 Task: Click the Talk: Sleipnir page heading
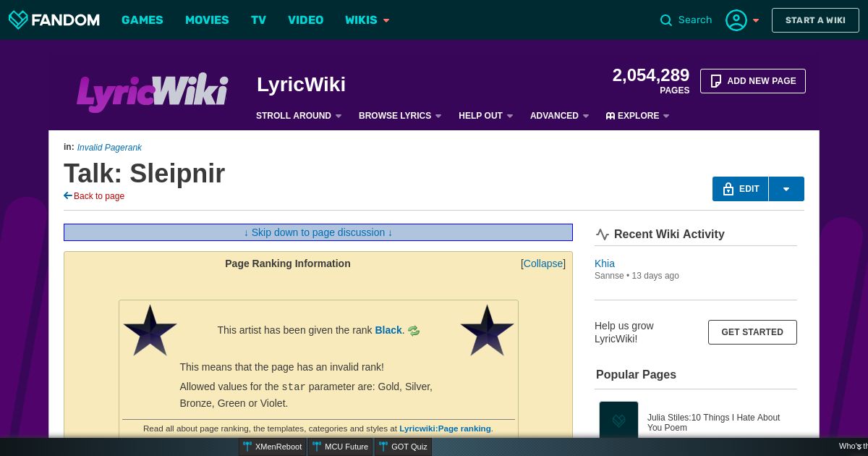pos(145,174)
